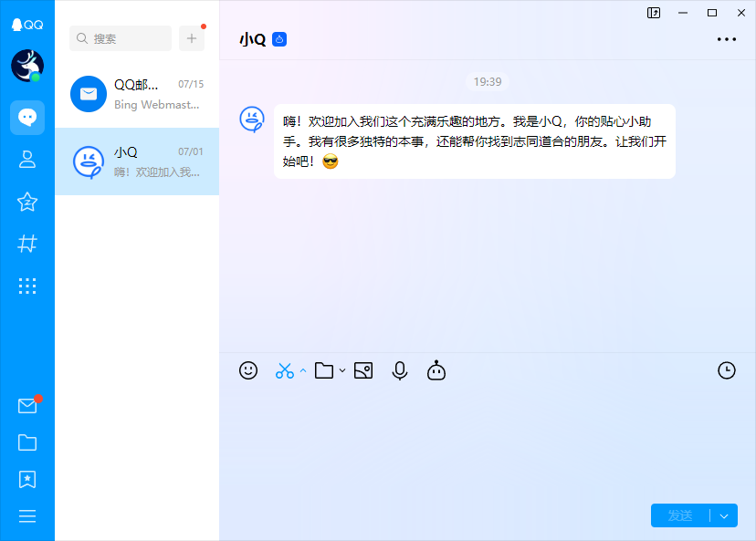The height and width of the screenshot is (541, 756).
Task: Expand the file sending options chevron
Action: tap(343, 371)
